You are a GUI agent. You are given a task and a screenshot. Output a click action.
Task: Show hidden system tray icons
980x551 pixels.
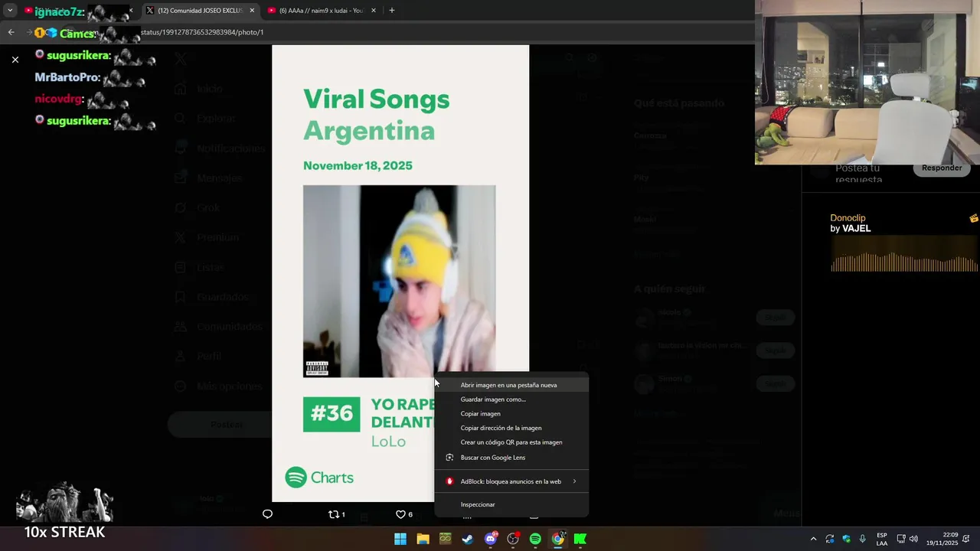point(813,539)
